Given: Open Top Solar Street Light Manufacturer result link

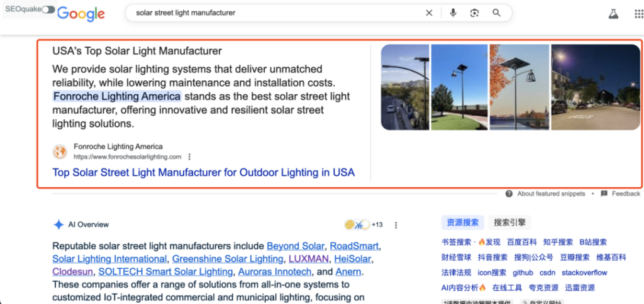Looking at the screenshot, I should click(203, 172).
